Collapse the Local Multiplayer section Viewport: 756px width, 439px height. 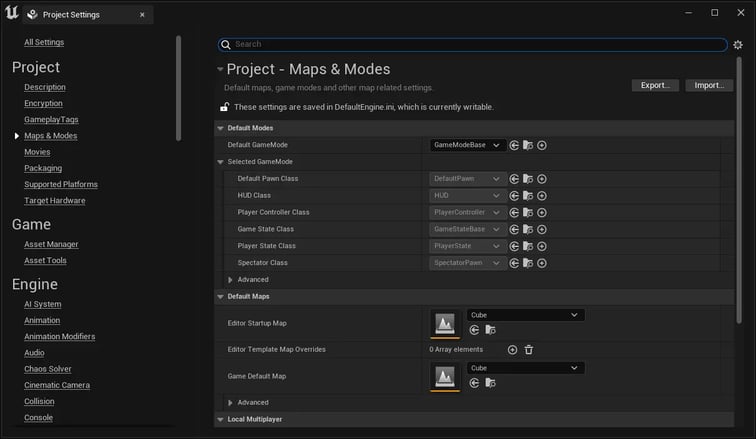point(220,420)
